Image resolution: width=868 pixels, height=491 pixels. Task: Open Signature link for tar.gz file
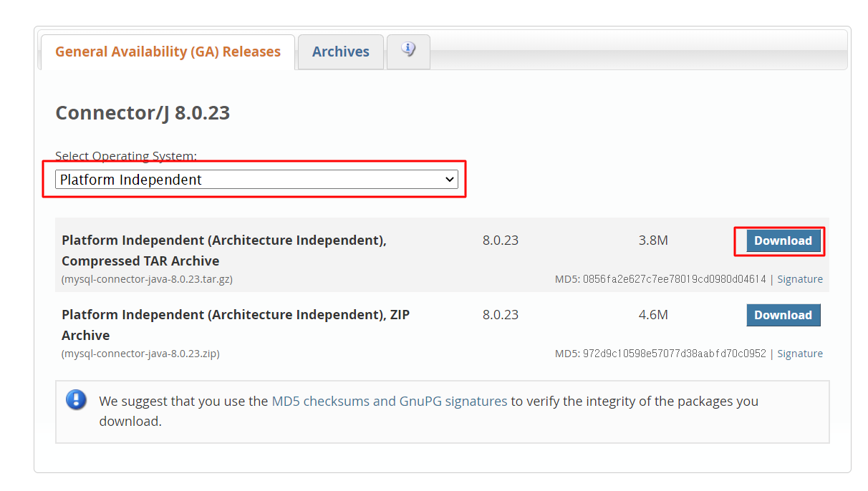[x=800, y=279]
